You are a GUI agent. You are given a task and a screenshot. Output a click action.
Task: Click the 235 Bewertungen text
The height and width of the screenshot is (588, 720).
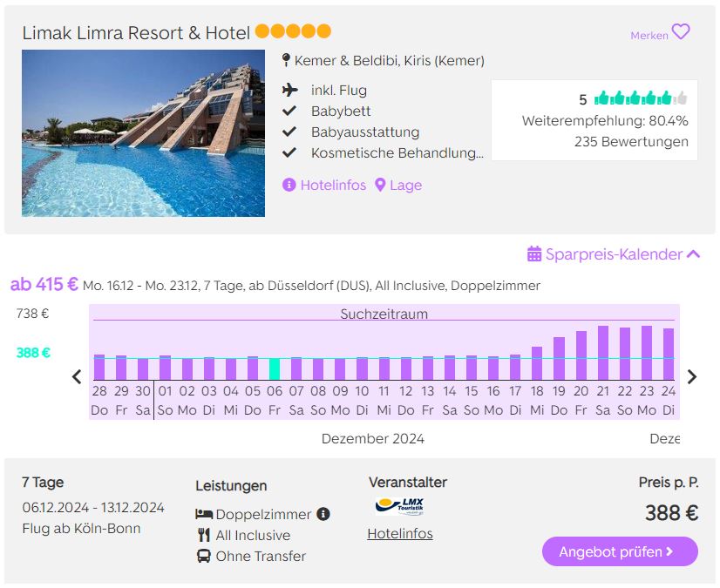[x=631, y=142]
